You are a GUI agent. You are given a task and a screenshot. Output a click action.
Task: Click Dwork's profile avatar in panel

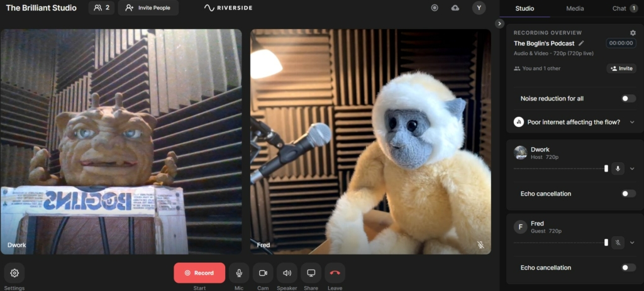(520, 153)
